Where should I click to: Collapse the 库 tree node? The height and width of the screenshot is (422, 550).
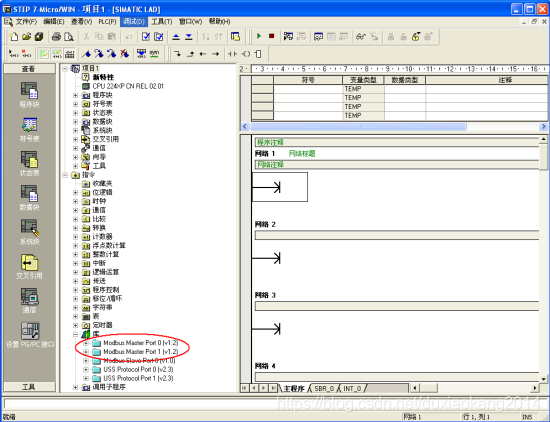pyautogui.click(x=75, y=334)
